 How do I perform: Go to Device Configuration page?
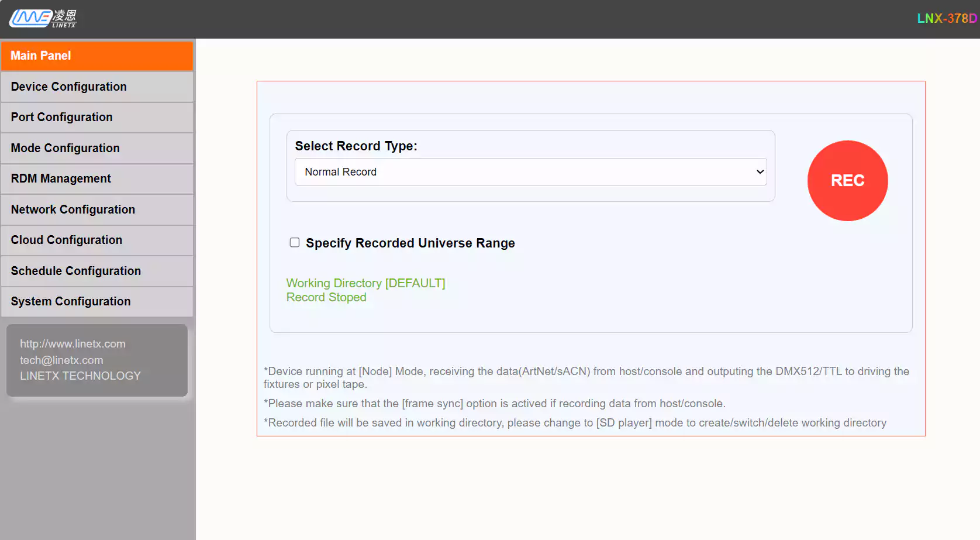point(97,87)
